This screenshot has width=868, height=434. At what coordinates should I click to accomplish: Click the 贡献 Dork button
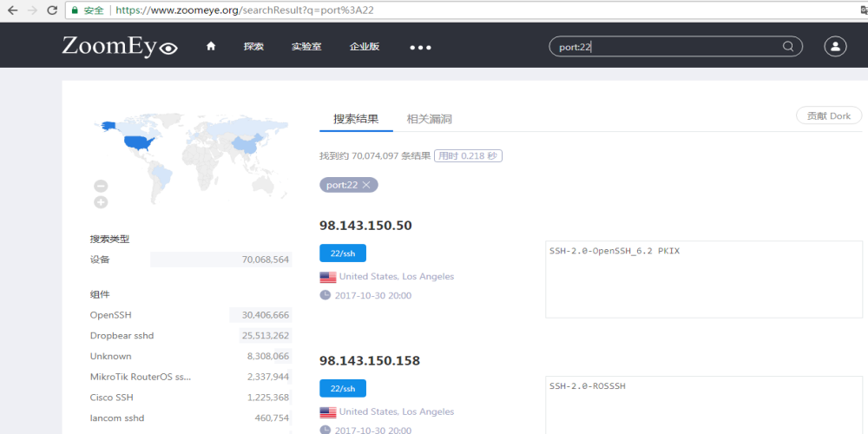click(x=829, y=115)
